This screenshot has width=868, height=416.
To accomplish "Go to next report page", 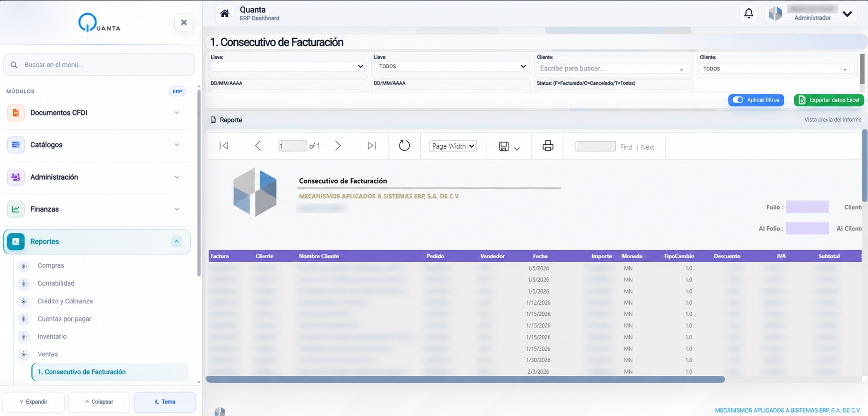I will pyautogui.click(x=338, y=146).
